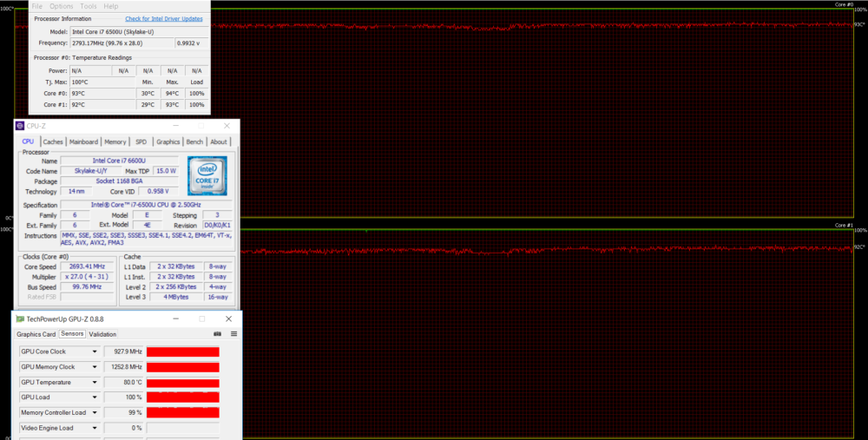The height and width of the screenshot is (440, 868).
Task: Click the Core Temp Model field showing i7 6500U
Action: click(x=139, y=32)
